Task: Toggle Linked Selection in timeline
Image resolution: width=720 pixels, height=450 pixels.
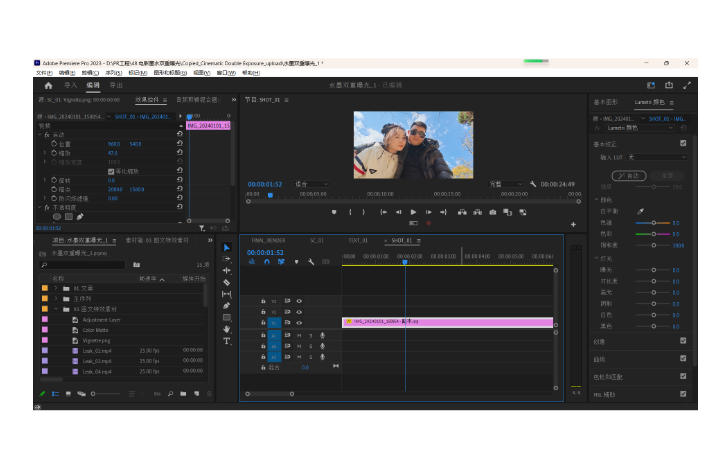Action: tap(281, 262)
